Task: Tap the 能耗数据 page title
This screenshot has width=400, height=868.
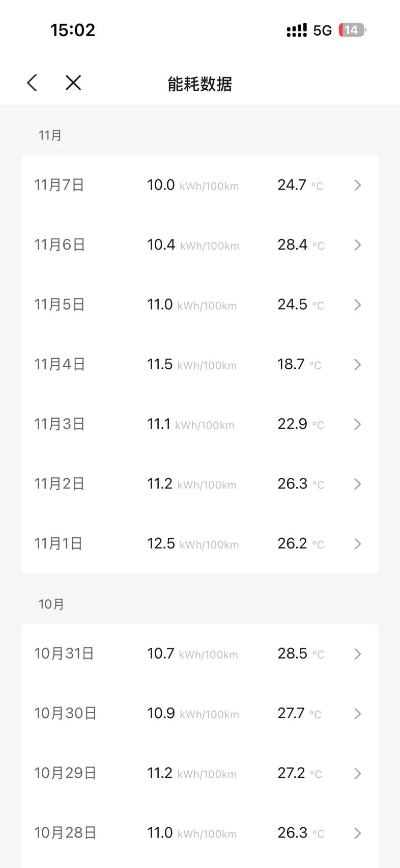Action: click(200, 84)
